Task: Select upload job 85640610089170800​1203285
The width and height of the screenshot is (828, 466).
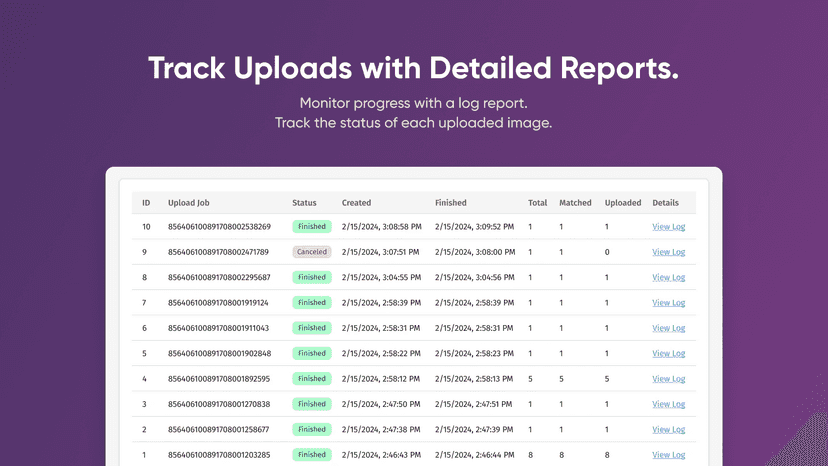Action: [x=219, y=455]
